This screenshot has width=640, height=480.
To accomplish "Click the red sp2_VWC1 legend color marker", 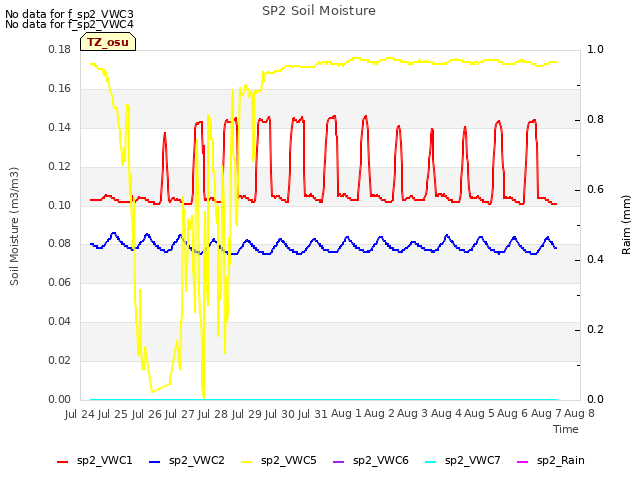I will coord(62,462).
